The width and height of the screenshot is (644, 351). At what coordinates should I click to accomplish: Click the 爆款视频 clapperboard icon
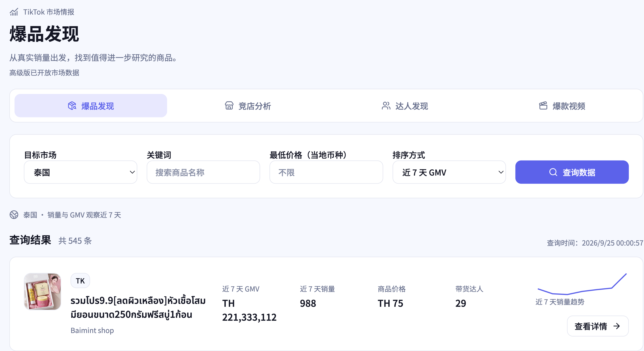coord(543,106)
